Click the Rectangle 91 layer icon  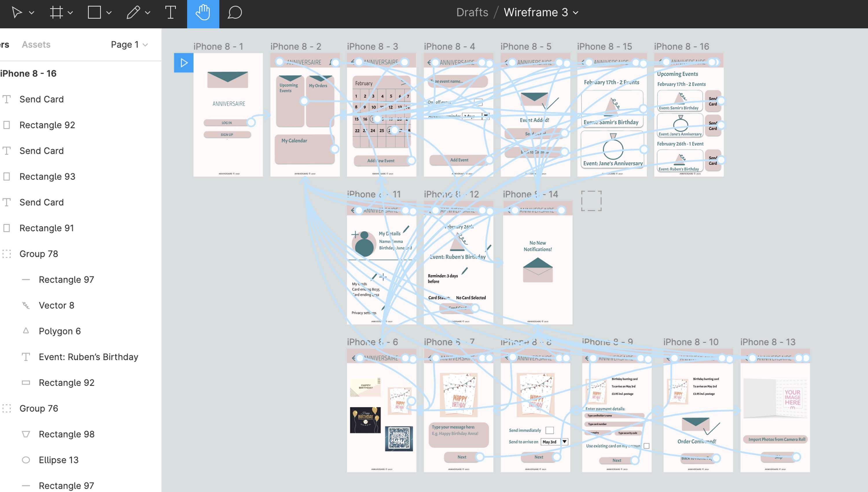pyautogui.click(x=7, y=228)
